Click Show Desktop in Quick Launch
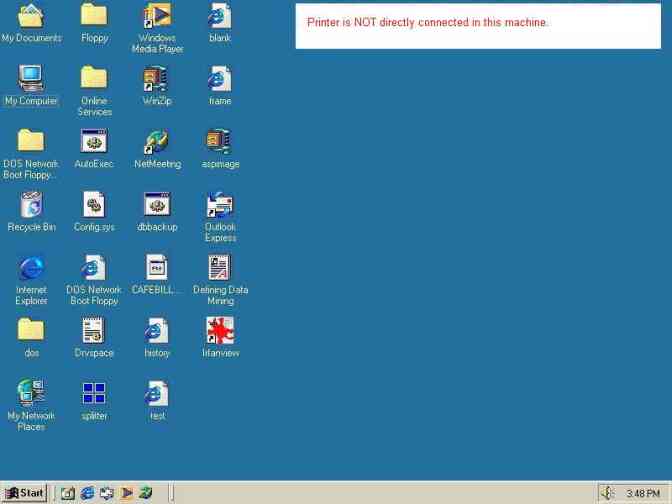Image resolution: width=672 pixels, height=504 pixels. click(x=67, y=493)
